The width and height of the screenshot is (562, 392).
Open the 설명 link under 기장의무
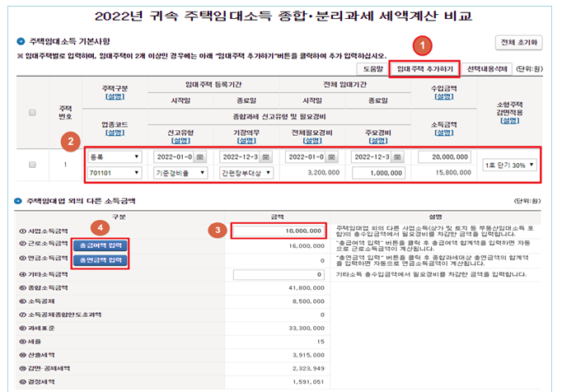coord(246,141)
